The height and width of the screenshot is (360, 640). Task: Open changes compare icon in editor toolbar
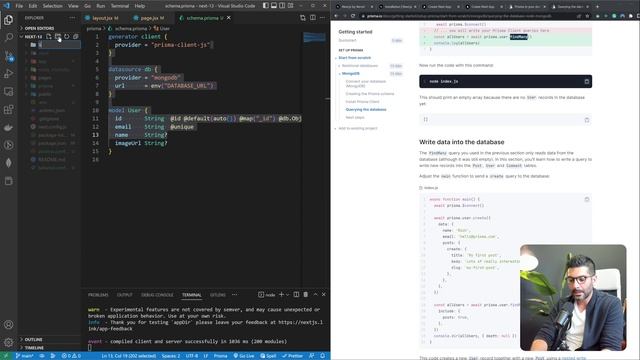303,18
